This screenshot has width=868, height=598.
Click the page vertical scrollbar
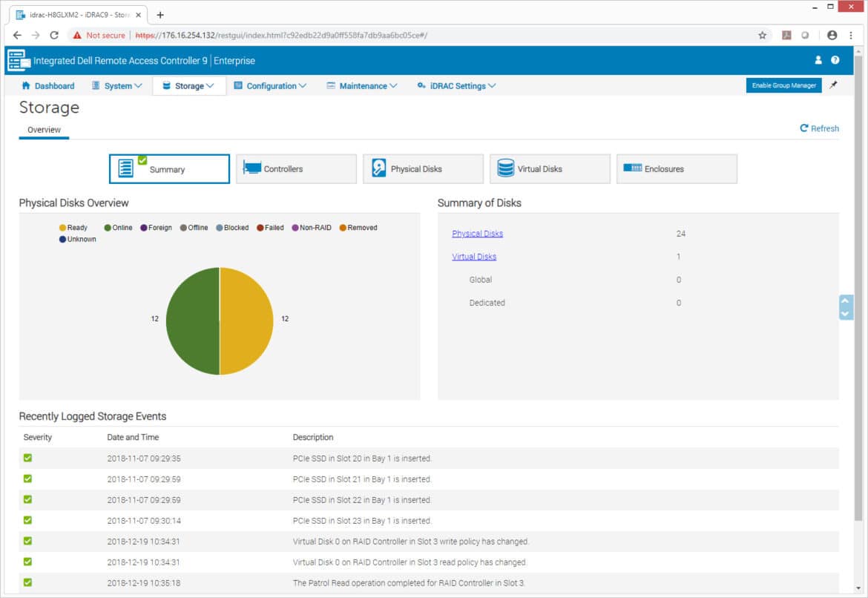tap(858, 289)
